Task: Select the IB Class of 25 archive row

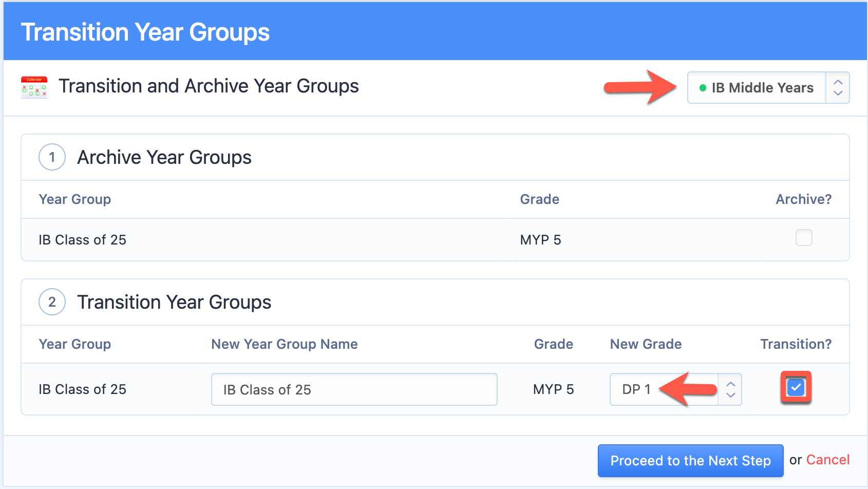Action: point(435,240)
